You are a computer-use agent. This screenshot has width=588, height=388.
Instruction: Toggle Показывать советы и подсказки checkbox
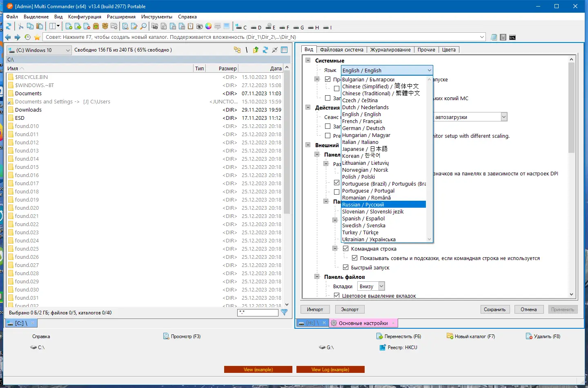355,258
